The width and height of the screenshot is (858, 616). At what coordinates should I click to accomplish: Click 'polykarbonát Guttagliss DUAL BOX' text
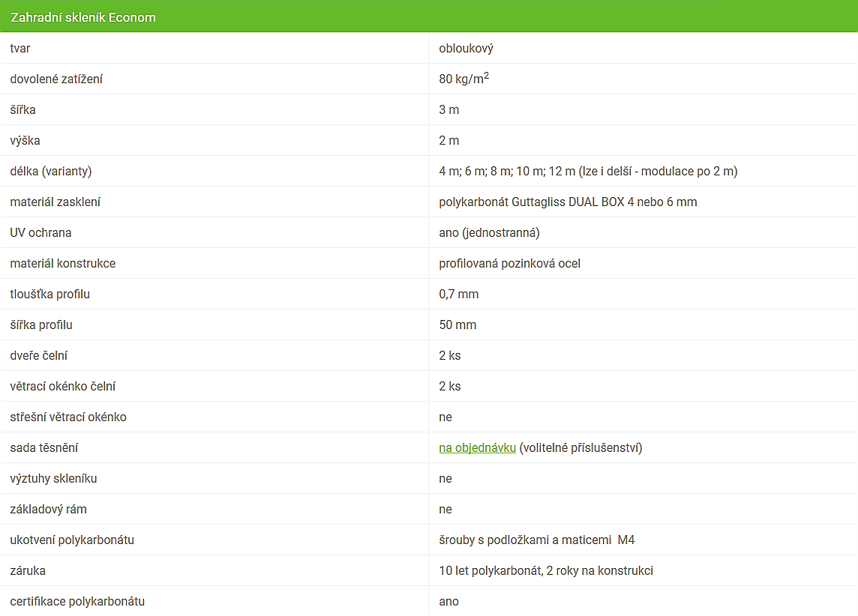tap(531, 202)
